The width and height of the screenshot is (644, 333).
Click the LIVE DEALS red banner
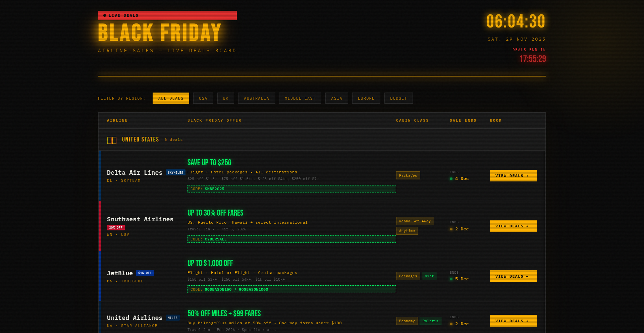point(167,15)
